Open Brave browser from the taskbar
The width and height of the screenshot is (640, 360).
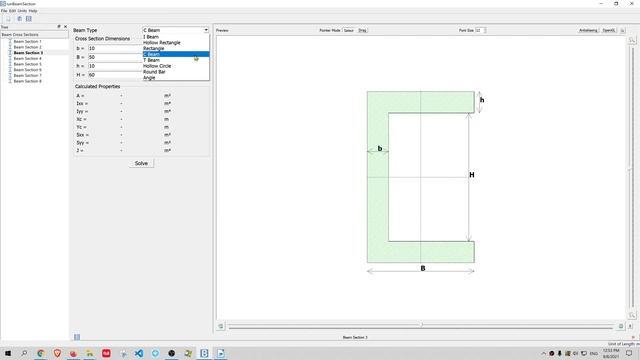point(57,353)
